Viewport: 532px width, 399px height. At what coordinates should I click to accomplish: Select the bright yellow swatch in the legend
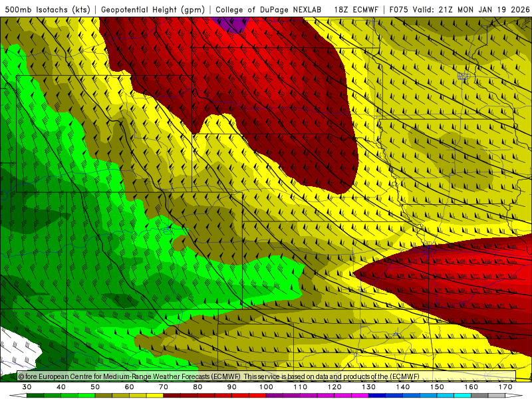coord(155,395)
